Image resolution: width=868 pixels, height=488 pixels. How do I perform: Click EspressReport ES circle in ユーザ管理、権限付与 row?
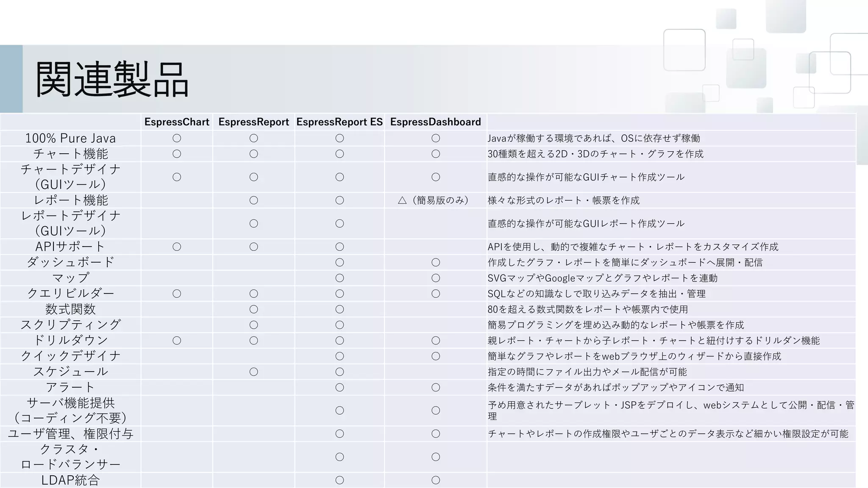(x=339, y=434)
